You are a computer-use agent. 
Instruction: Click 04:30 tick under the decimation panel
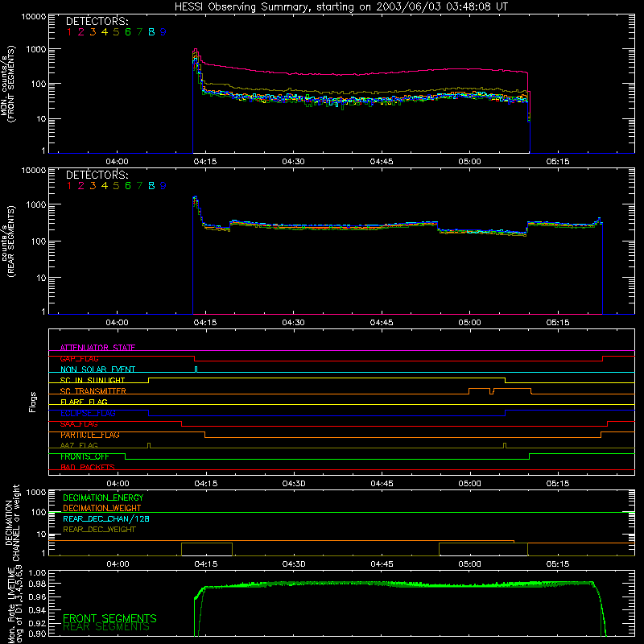tap(294, 564)
